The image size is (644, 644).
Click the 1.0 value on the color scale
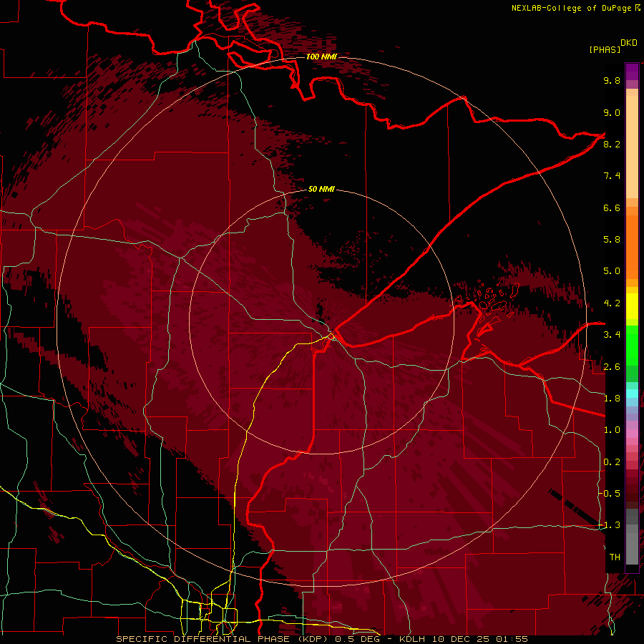[x=612, y=430]
